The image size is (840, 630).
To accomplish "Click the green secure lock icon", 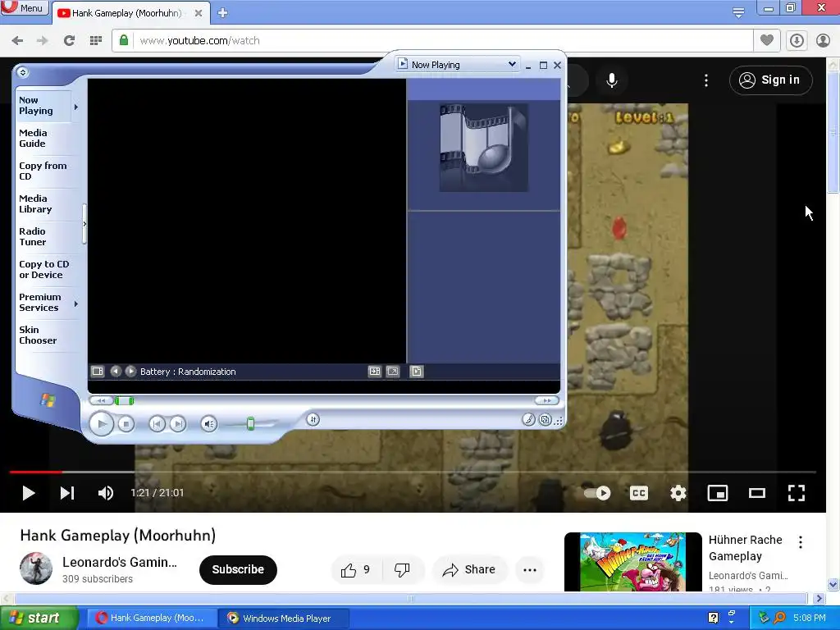I will [x=124, y=40].
